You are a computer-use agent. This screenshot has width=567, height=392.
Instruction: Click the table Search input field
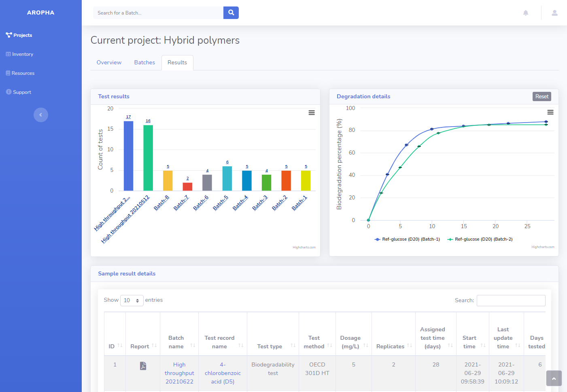point(511,300)
